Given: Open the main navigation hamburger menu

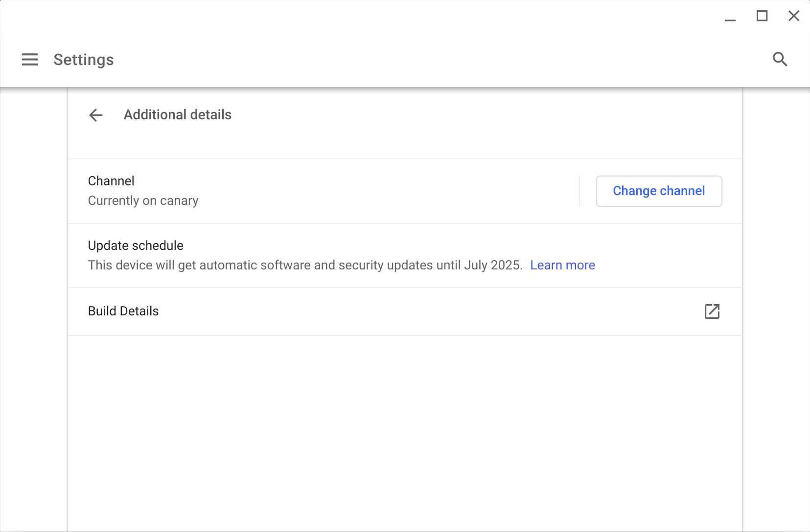Looking at the screenshot, I should pyautogui.click(x=30, y=60).
